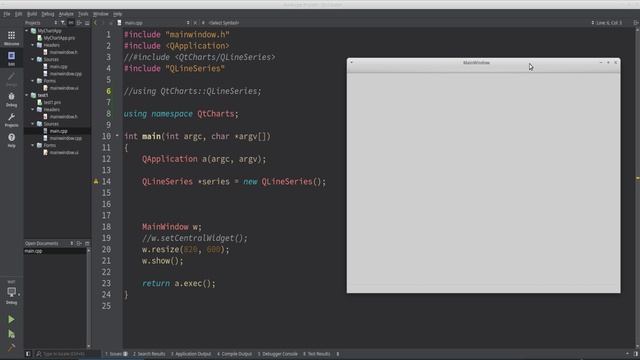This screenshot has height=360, width=640.
Task: Toggle the right sidebar visibility
Action: point(636,354)
